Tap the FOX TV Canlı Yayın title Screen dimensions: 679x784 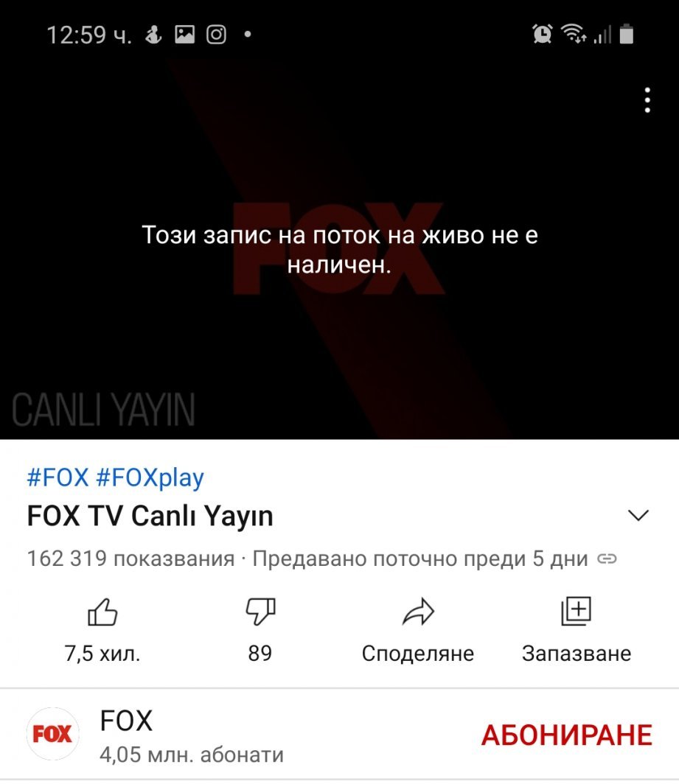[x=150, y=516]
